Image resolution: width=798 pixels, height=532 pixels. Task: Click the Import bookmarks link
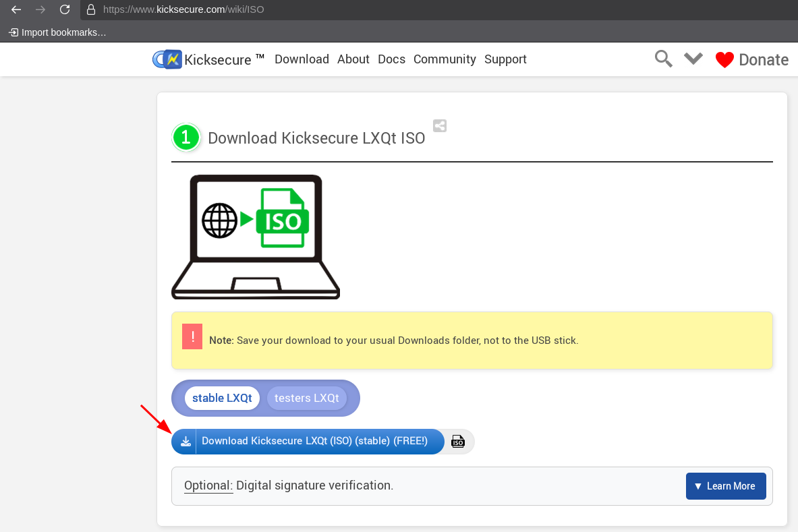(x=58, y=32)
